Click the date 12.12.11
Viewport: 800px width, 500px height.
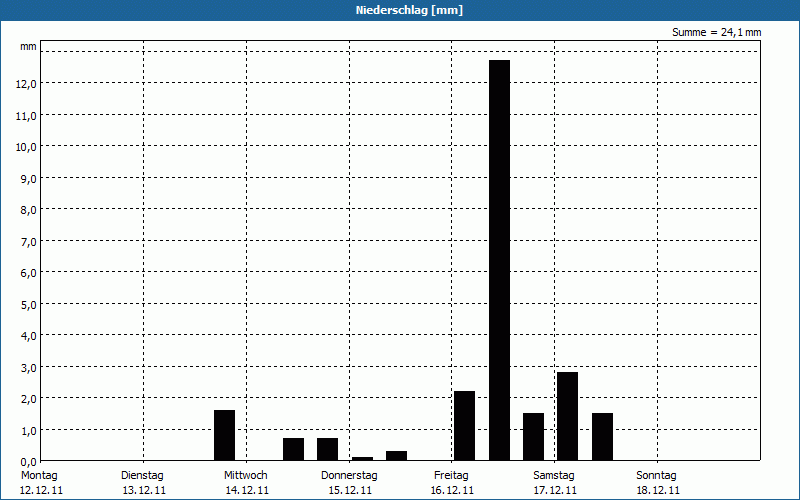pos(41,491)
